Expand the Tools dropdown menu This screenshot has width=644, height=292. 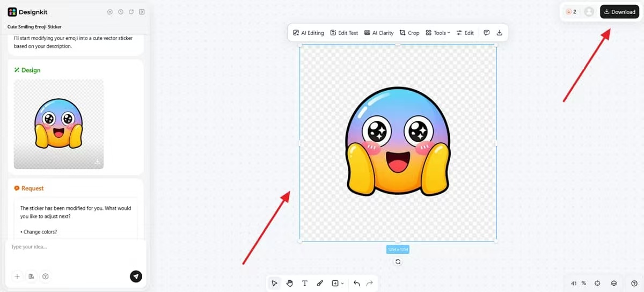tap(438, 33)
